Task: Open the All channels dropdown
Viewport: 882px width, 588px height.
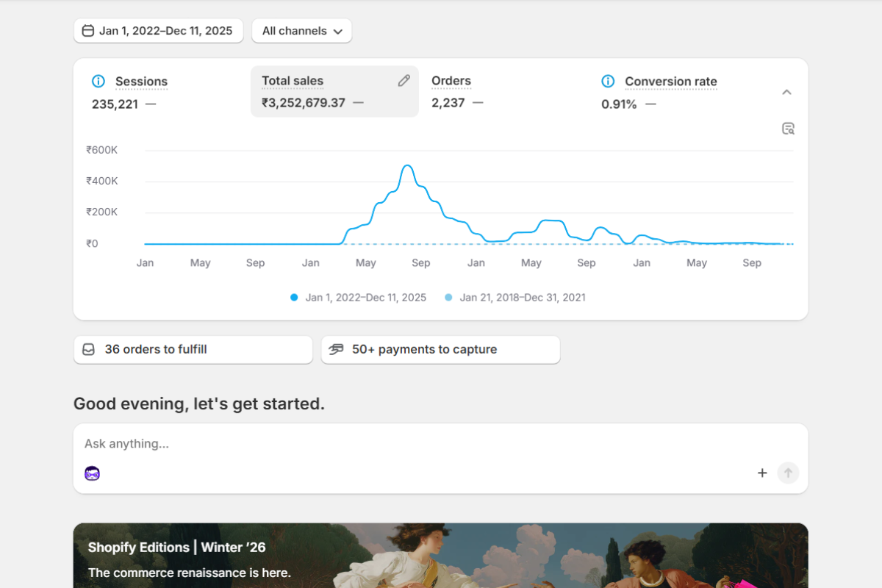Action: (302, 31)
